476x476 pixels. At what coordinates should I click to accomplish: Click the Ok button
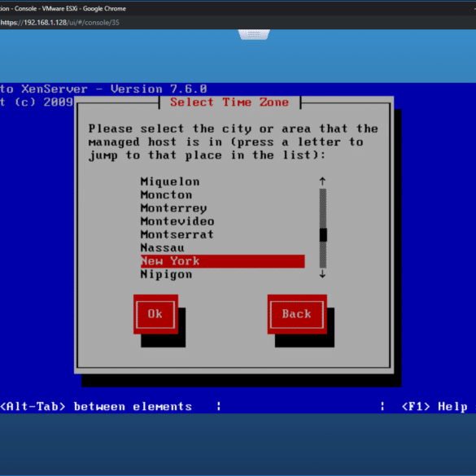pos(155,314)
